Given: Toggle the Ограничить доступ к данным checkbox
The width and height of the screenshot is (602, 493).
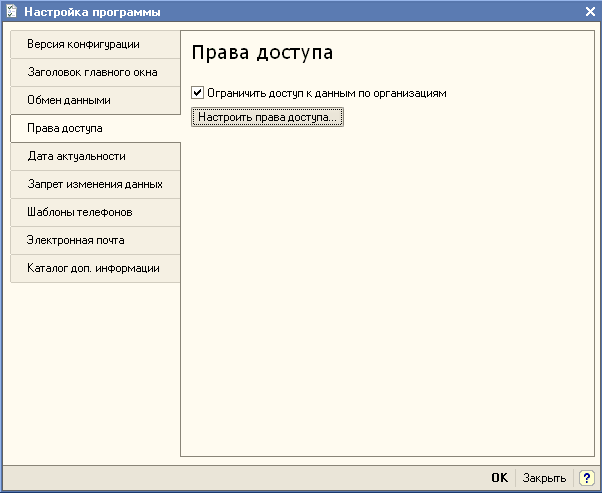Looking at the screenshot, I should click(x=197, y=93).
